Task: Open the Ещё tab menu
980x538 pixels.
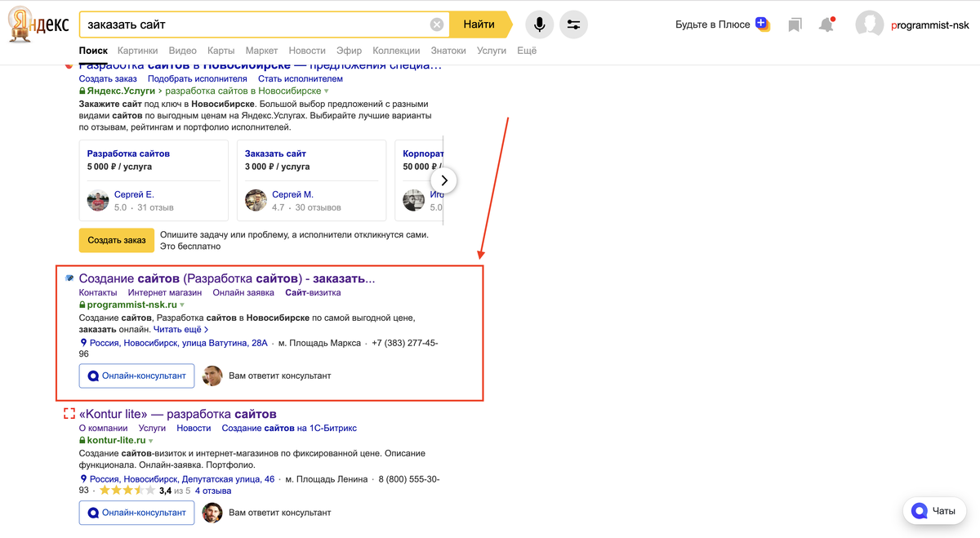Action: tap(527, 51)
